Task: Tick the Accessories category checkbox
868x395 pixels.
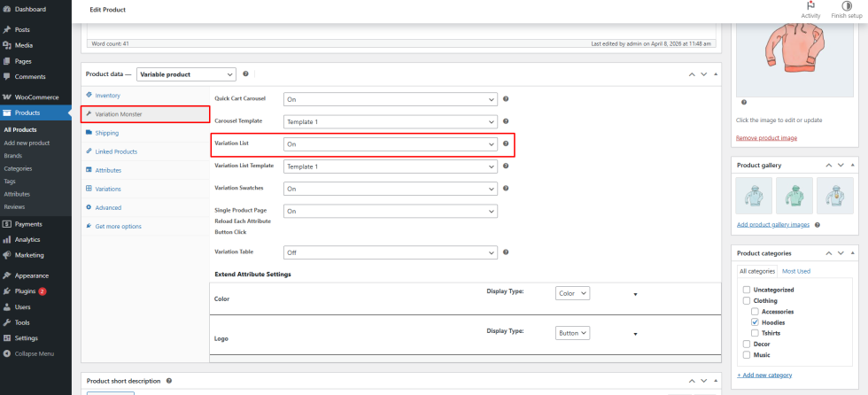Action: [755, 312]
